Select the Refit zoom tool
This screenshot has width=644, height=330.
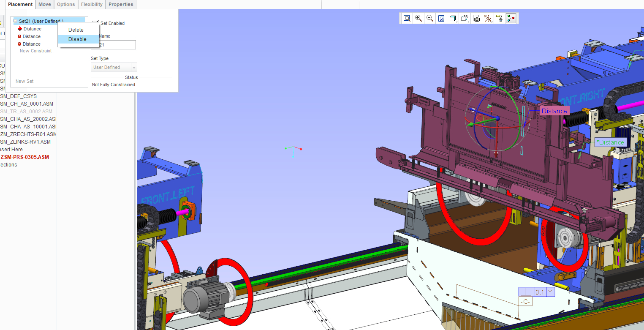407,18
